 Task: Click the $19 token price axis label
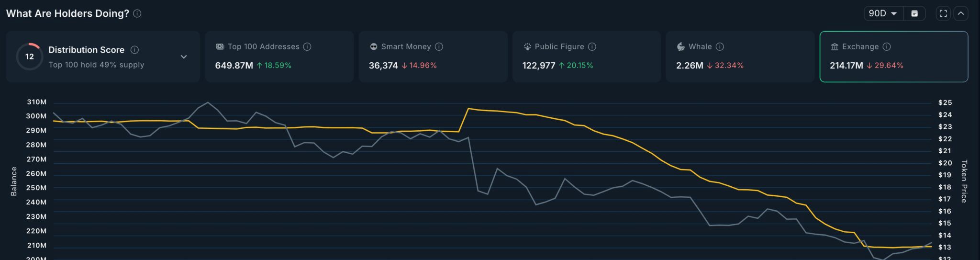945,175
